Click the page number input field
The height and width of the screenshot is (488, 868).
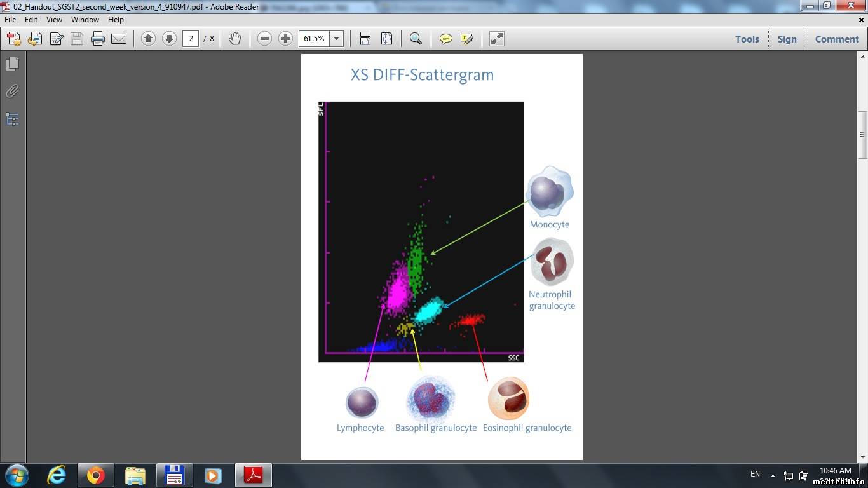tap(191, 39)
